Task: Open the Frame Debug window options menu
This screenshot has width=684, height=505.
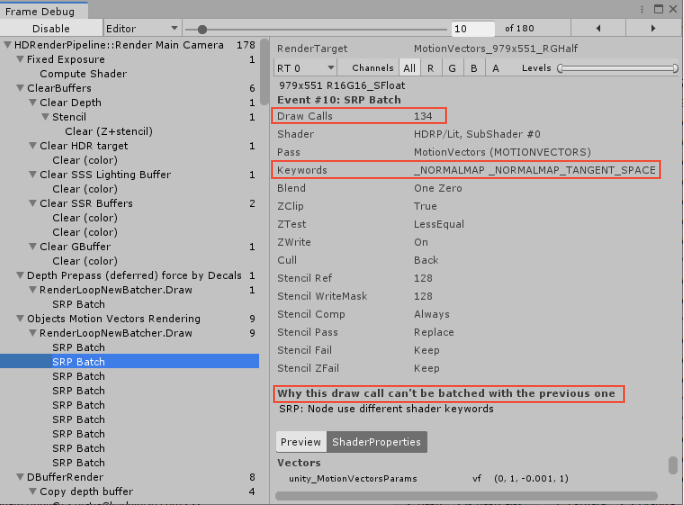Action: pyautogui.click(x=642, y=9)
